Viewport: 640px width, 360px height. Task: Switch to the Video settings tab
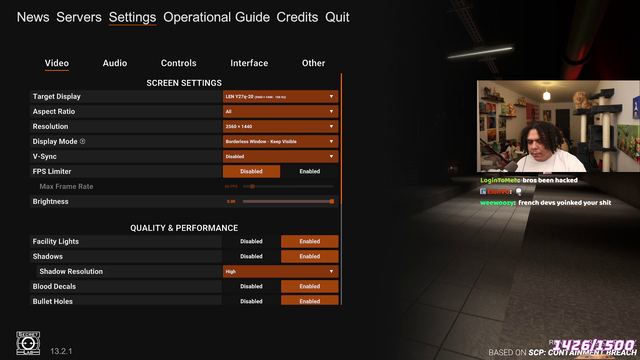tap(57, 63)
